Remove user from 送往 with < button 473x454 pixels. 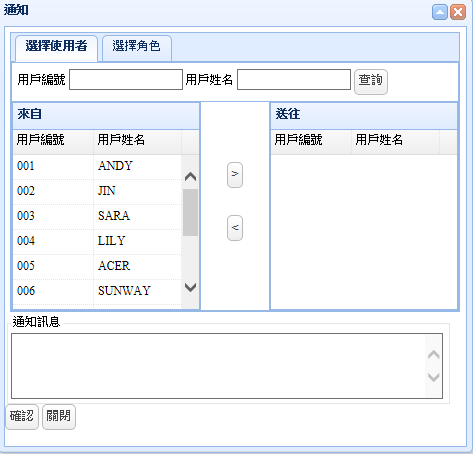[235, 228]
